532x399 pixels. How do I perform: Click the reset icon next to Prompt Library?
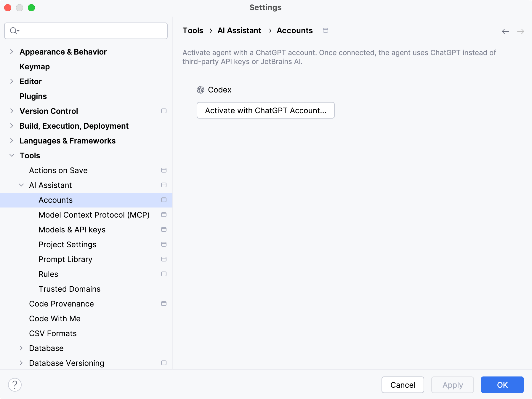coord(164,259)
